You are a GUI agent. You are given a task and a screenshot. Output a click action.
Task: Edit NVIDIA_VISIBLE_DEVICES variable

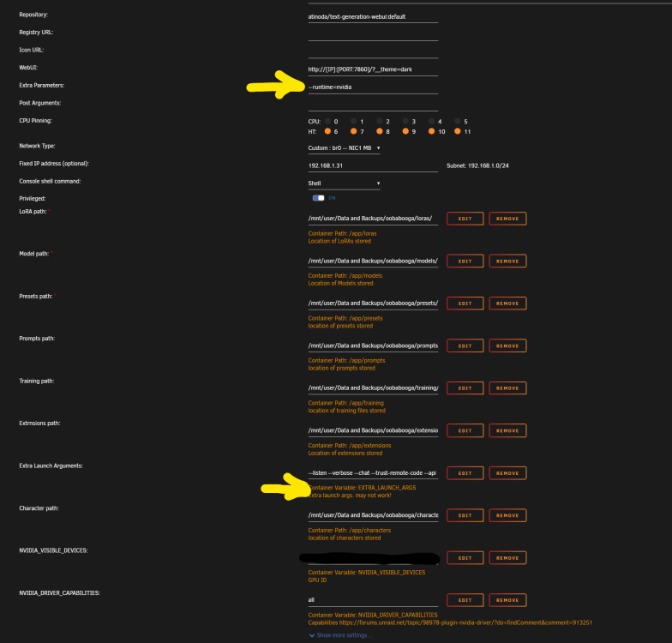tap(465, 558)
